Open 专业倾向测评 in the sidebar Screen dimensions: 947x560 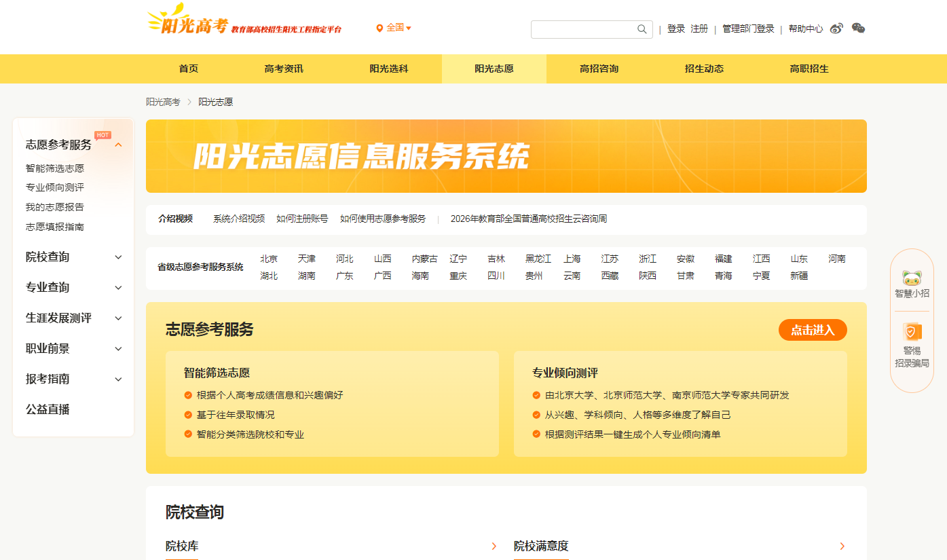55,187
